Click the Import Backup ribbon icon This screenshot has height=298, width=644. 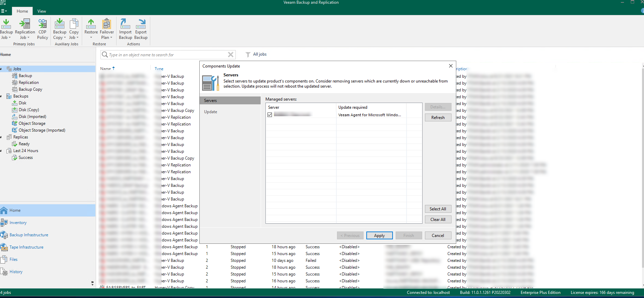tap(125, 24)
